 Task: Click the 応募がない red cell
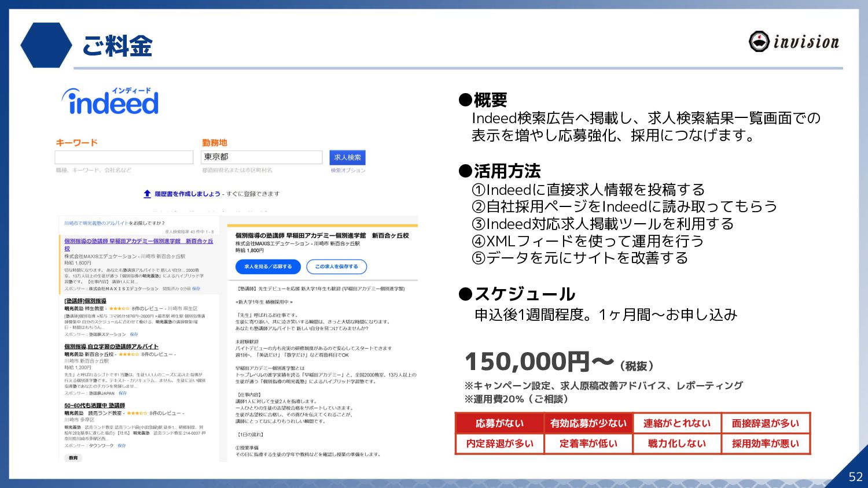[x=499, y=423]
